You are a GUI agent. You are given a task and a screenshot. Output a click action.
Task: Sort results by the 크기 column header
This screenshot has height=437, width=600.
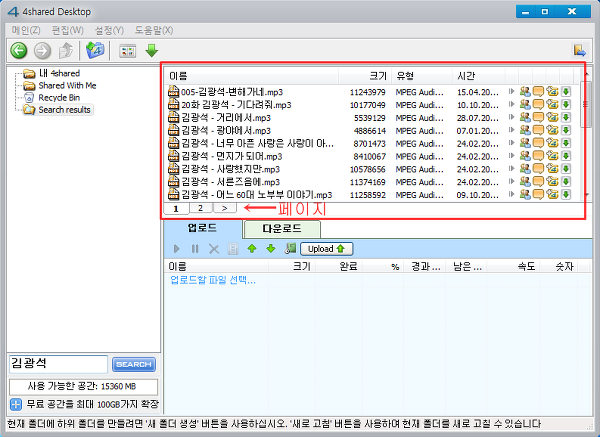tap(365, 76)
